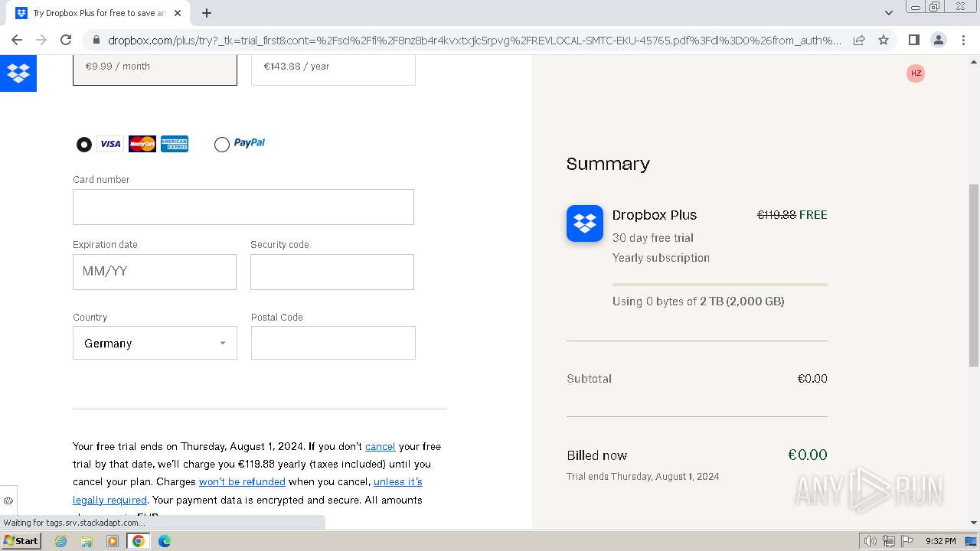Click 'Trial ends Thursday, August 1, 2024' text
980x551 pixels.
(643, 476)
